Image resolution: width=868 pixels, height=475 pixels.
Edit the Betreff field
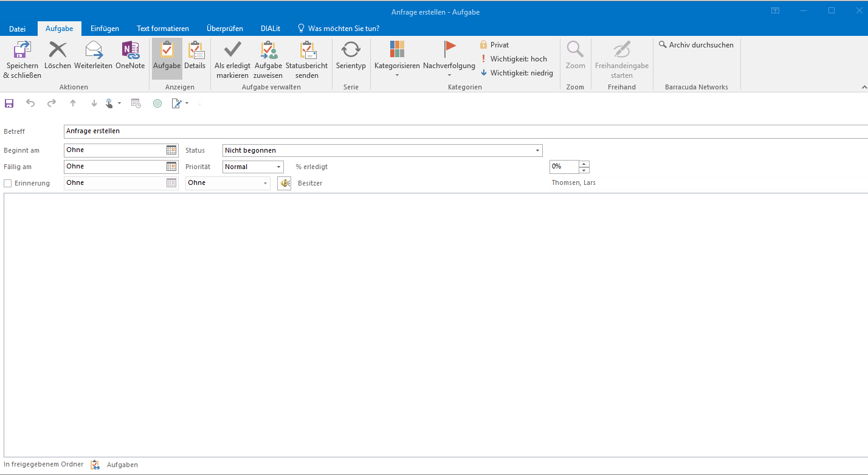pos(466,131)
